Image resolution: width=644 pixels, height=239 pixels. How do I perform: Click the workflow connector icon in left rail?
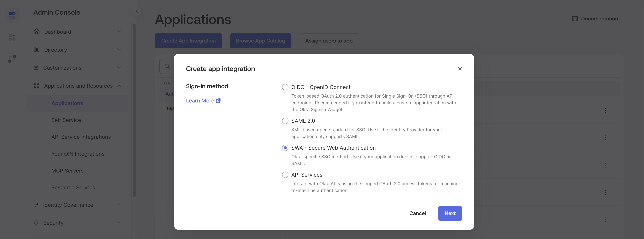coord(12,59)
